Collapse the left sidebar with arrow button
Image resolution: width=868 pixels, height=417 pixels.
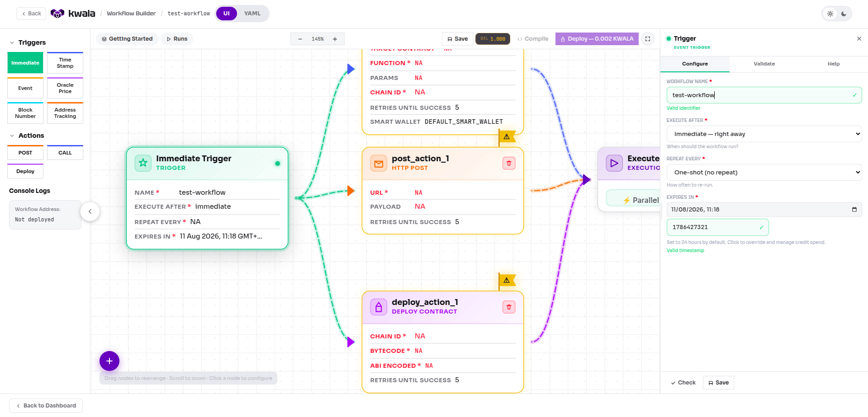click(90, 211)
